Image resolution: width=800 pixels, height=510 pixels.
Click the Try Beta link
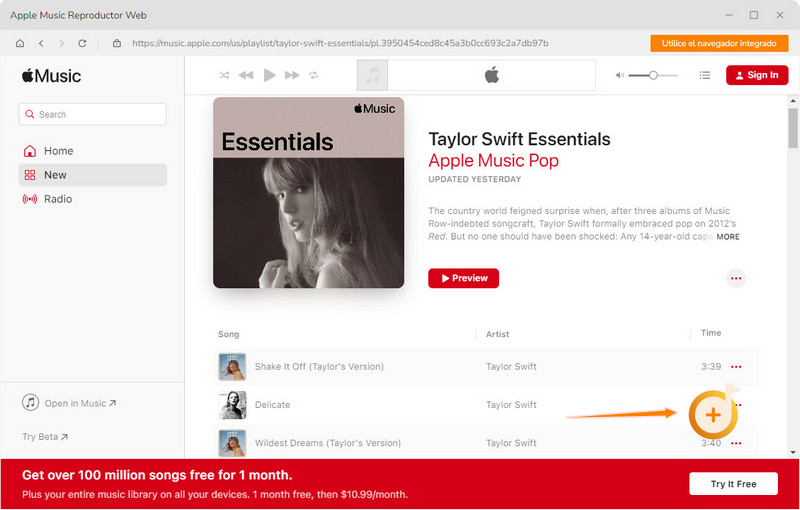(45, 437)
